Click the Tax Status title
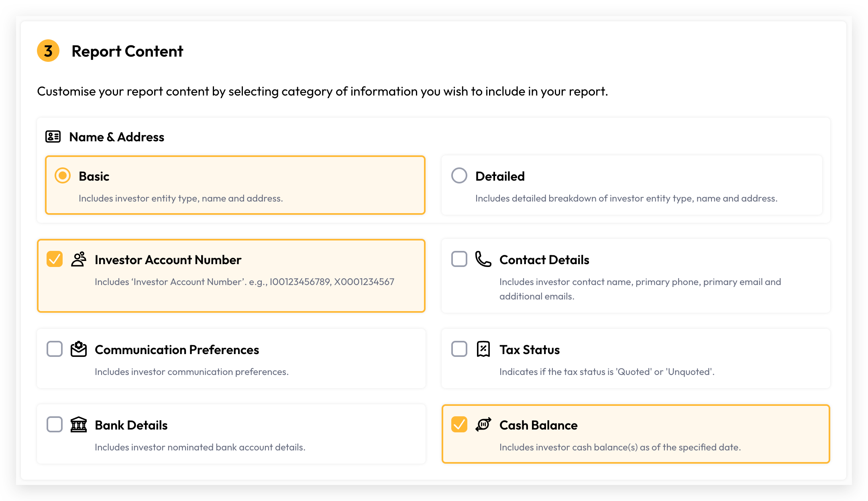The image size is (868, 501). pos(529,350)
